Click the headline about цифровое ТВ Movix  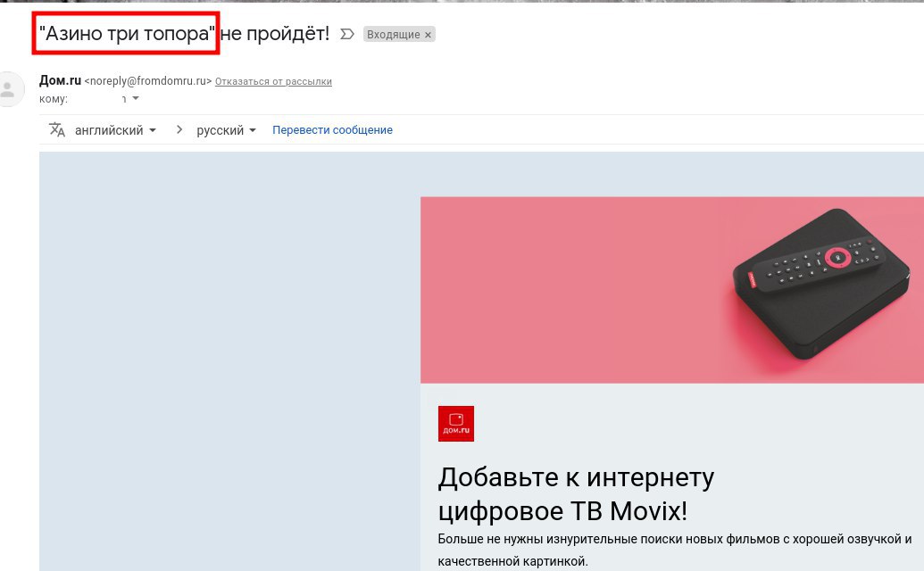click(x=576, y=494)
